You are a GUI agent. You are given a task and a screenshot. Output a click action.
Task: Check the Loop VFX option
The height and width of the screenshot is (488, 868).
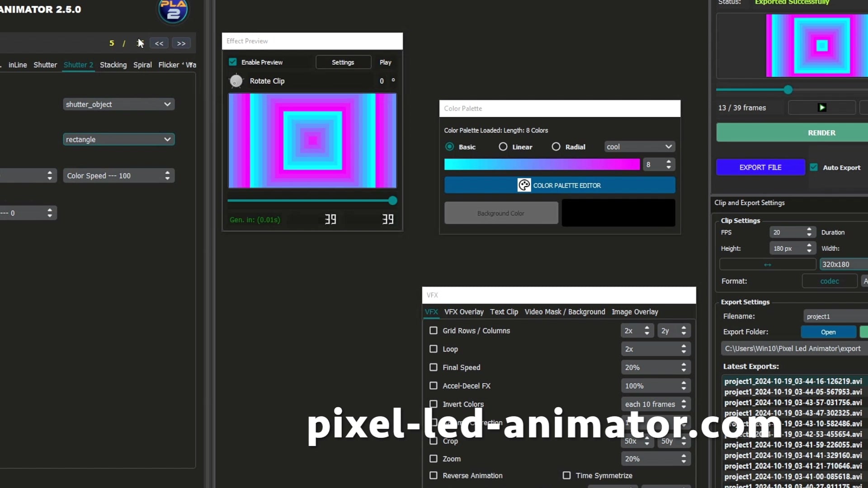[434, 349]
